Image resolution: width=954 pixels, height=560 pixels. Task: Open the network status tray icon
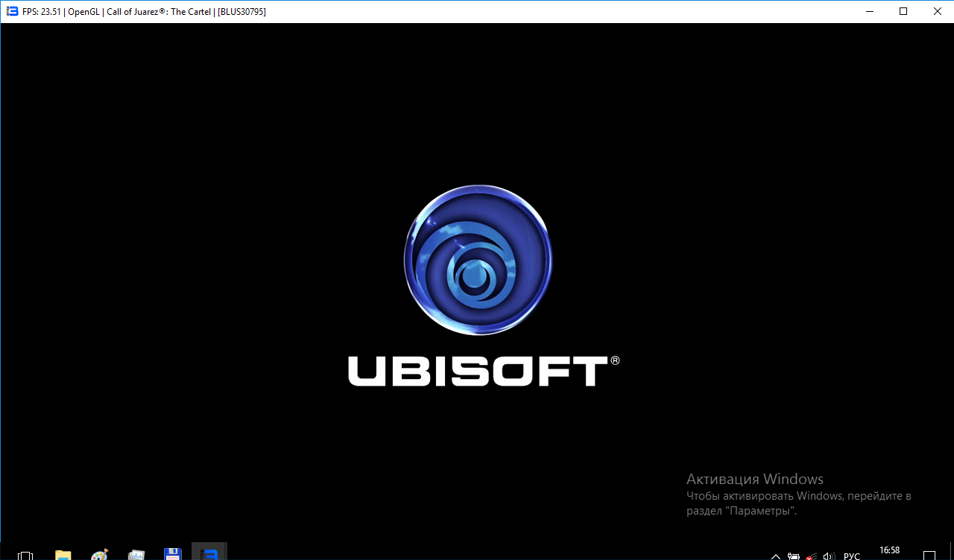pos(812,556)
